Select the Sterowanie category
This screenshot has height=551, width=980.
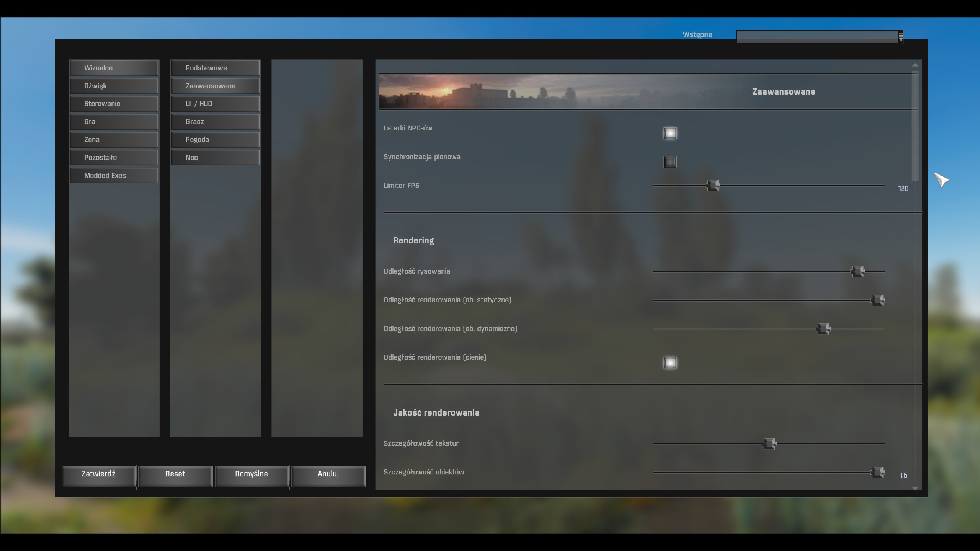(114, 104)
